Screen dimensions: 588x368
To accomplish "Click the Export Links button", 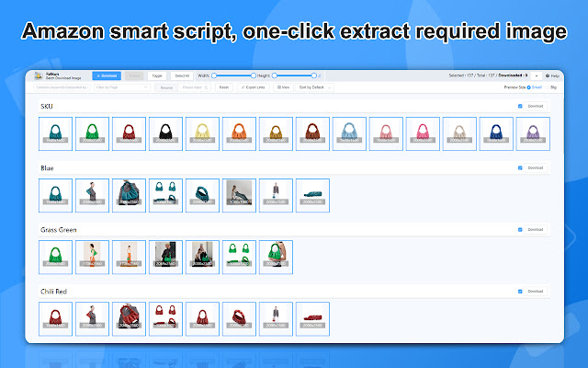I will 254,87.
